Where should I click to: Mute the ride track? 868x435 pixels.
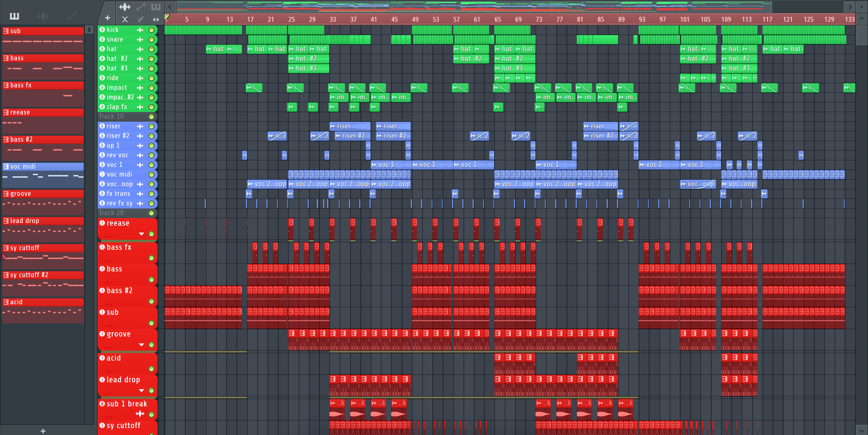(152, 78)
